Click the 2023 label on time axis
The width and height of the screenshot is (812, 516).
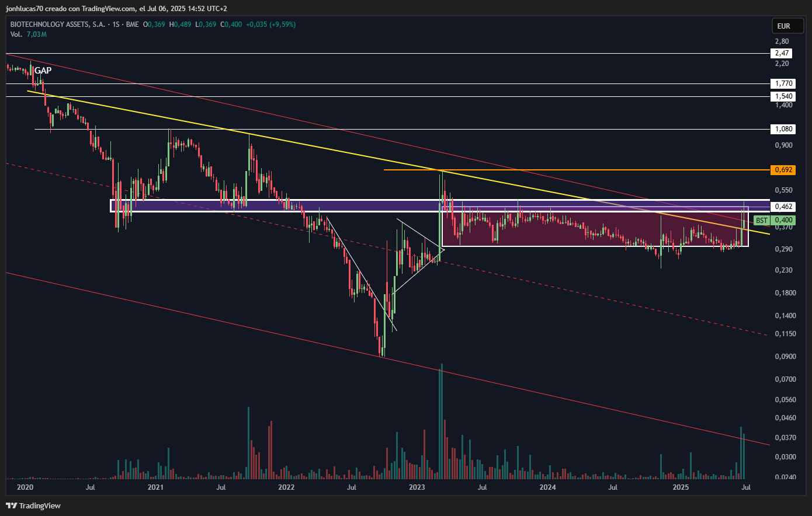pos(417,487)
